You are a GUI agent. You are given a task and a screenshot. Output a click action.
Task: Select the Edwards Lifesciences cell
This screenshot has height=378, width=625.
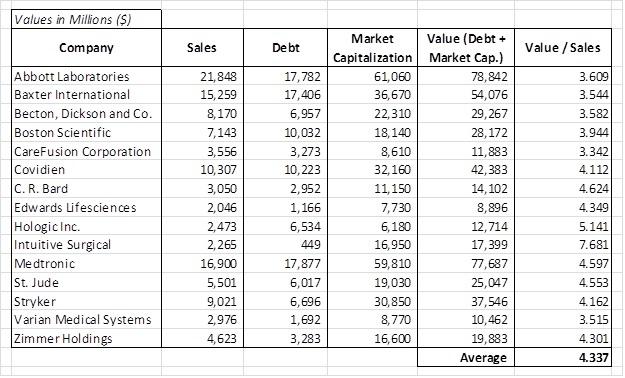86,207
